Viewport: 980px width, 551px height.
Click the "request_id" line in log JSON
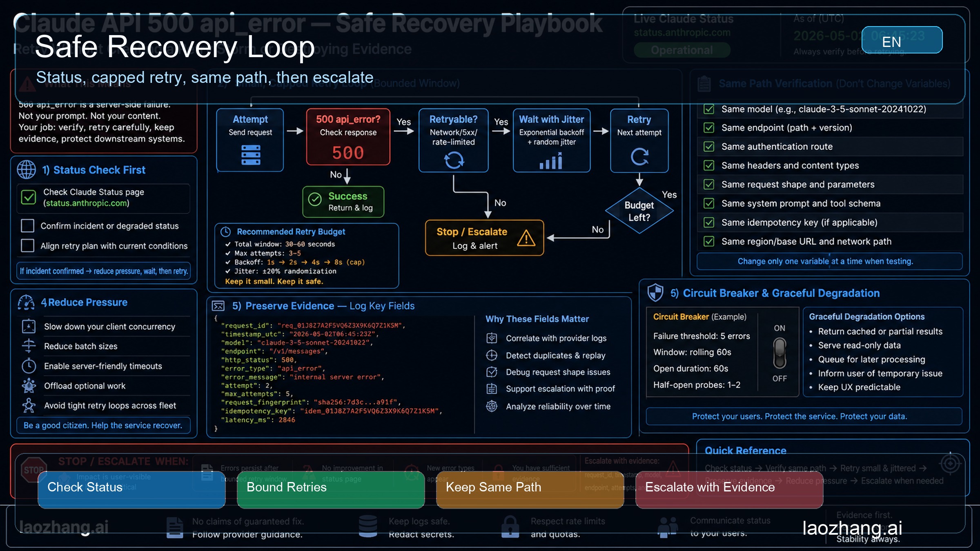(313, 325)
